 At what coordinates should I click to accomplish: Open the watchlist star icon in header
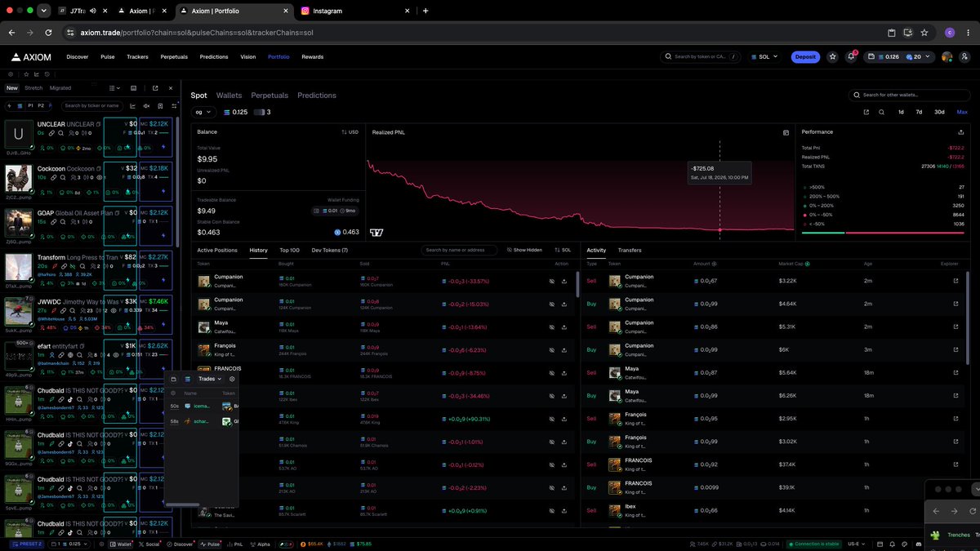[832, 57]
